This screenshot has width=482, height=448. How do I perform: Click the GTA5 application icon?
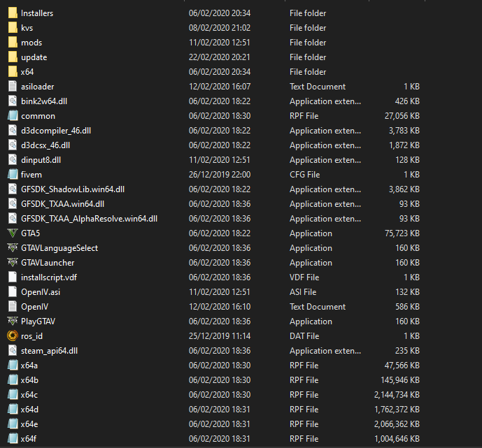12,233
